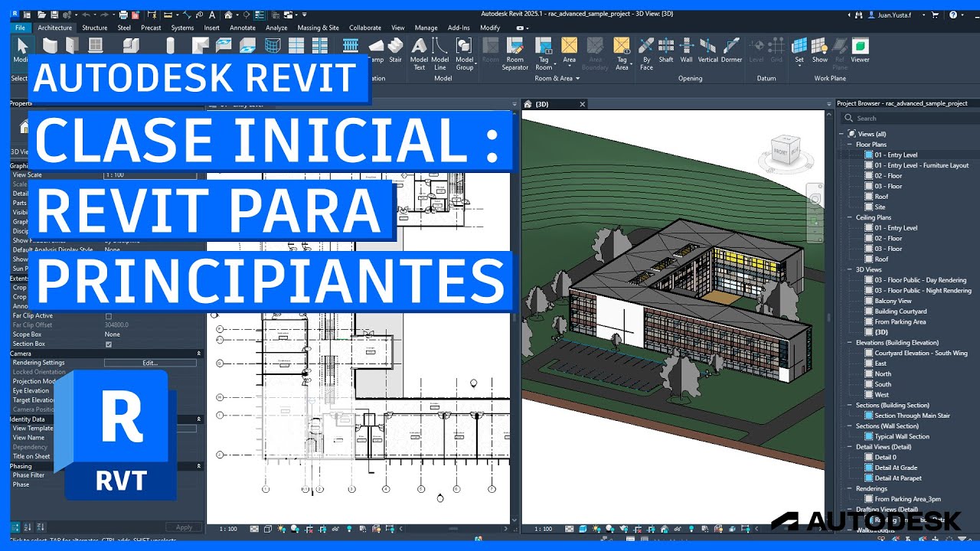This screenshot has height=551, width=980.
Task: Click the Rendering Settings Edit button
Action: click(150, 363)
